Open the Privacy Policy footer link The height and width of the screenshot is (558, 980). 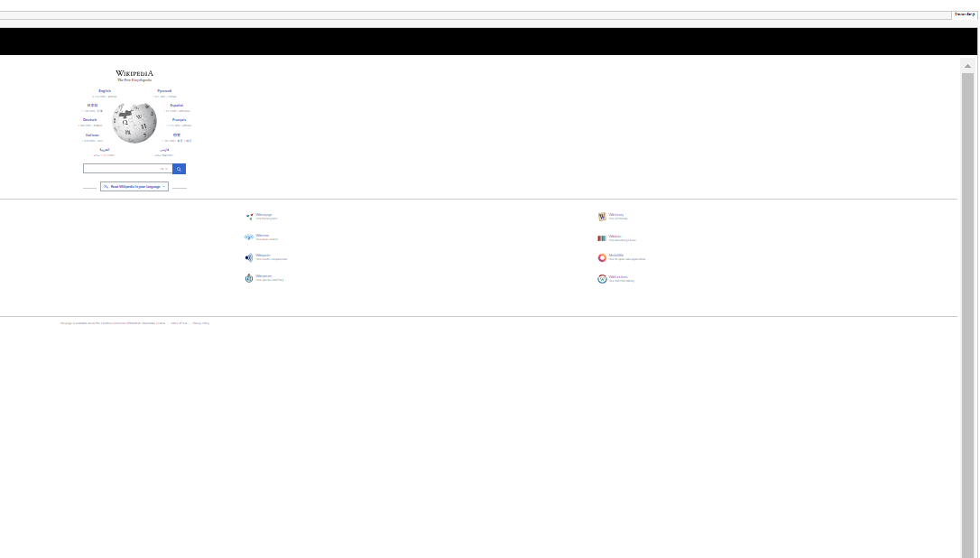200,323
